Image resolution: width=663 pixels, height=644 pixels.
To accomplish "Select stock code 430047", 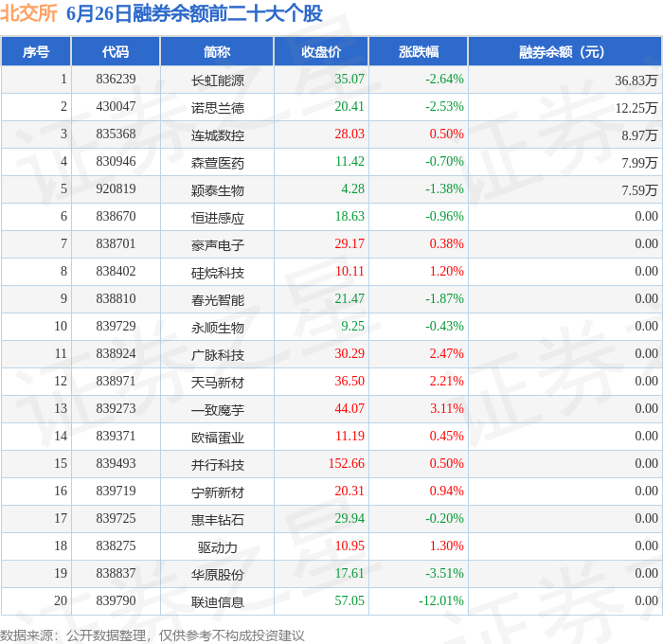I will tap(116, 107).
